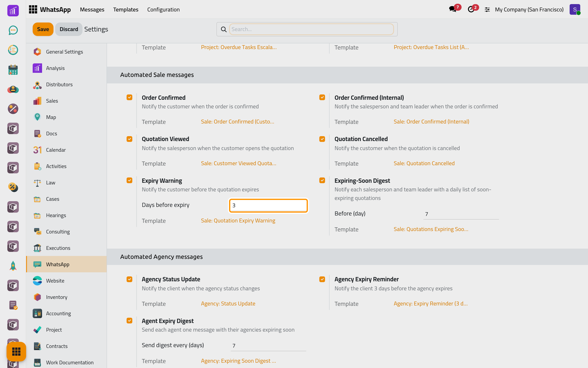Open the Configuration menu
Screen dimensions: 588x368
pyautogui.click(x=164, y=10)
